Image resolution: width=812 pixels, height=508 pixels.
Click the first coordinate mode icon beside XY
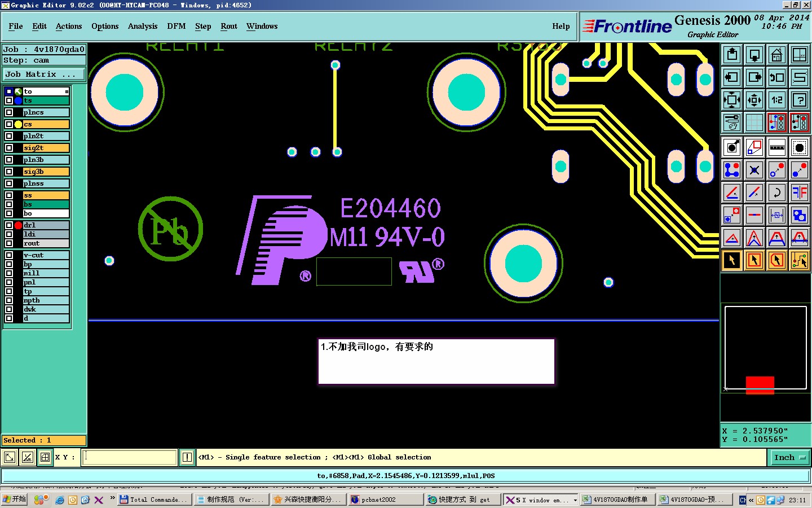[x=10, y=458]
